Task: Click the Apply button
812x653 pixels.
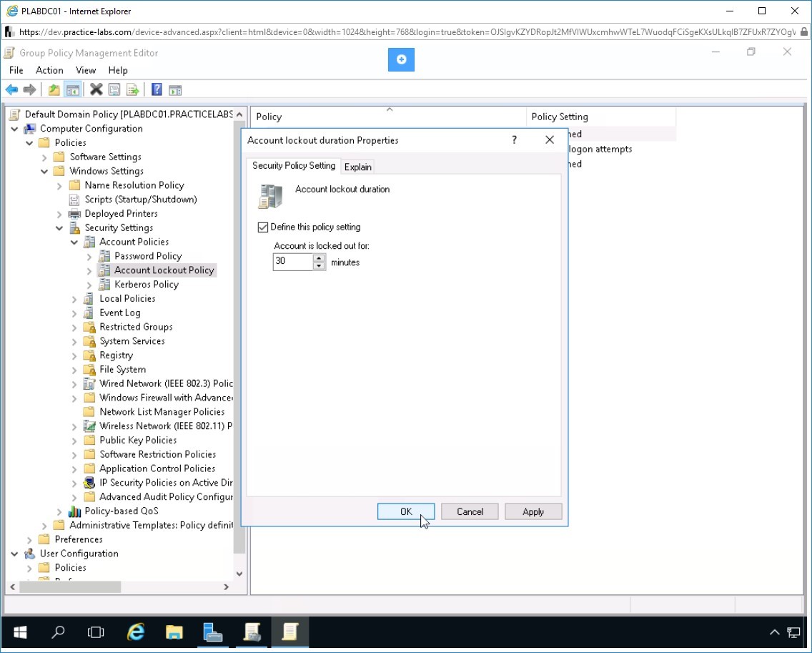Action: (x=533, y=511)
